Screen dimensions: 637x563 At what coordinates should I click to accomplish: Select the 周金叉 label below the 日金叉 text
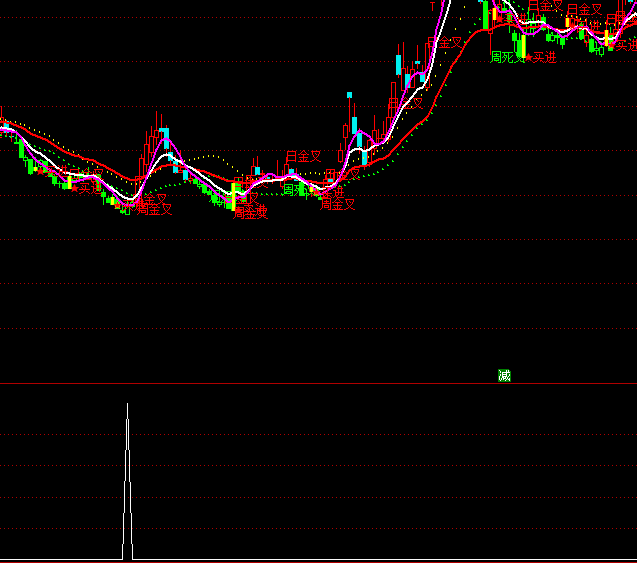pos(338,204)
